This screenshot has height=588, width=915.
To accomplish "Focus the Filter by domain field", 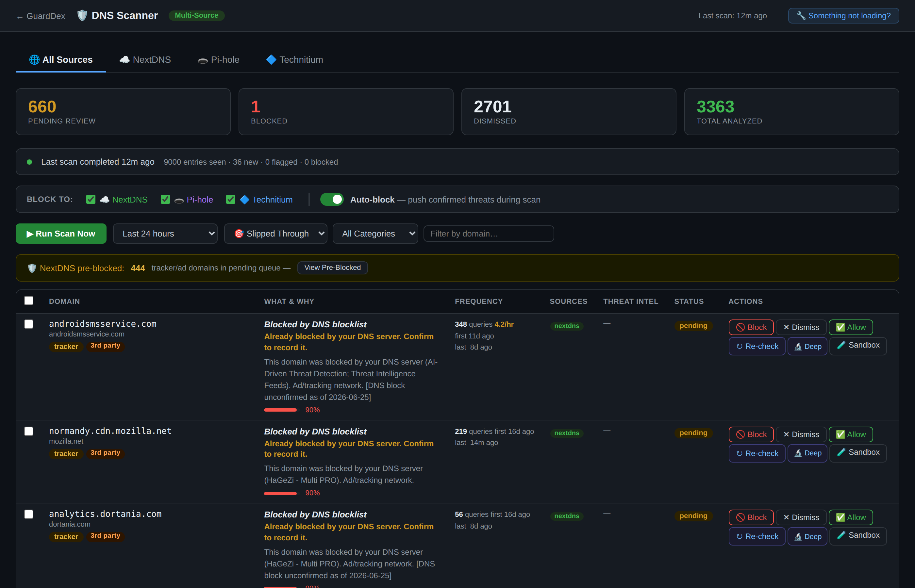I will coord(489,234).
